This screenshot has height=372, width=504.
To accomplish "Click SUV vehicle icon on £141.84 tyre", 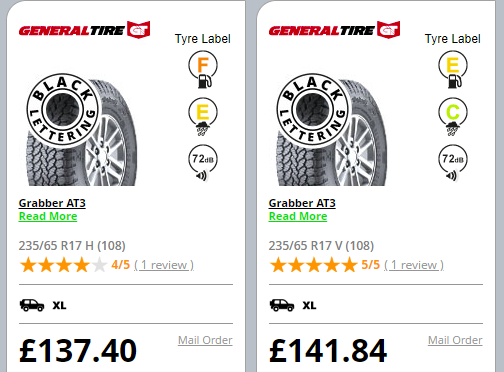I will (x=282, y=305).
